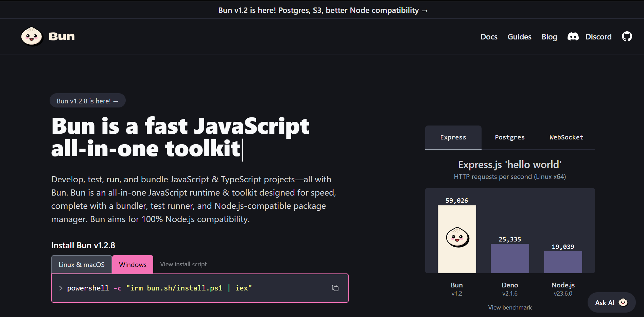Click the Bun logo mascot icon
644x317 pixels.
pos(32,36)
